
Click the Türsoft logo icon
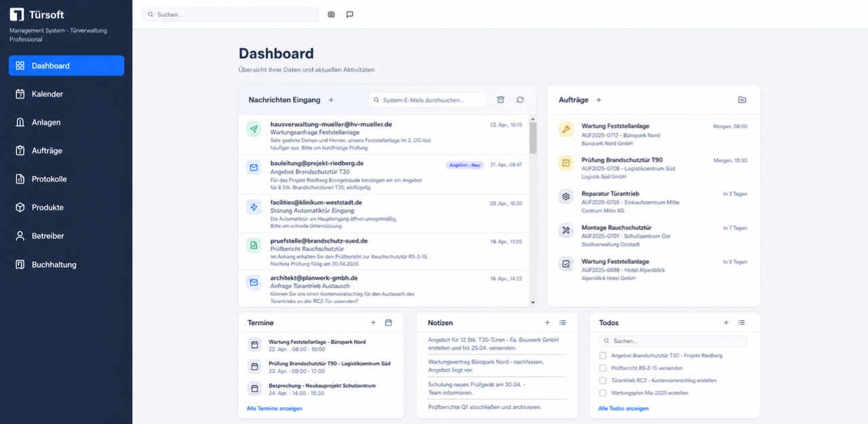point(16,14)
